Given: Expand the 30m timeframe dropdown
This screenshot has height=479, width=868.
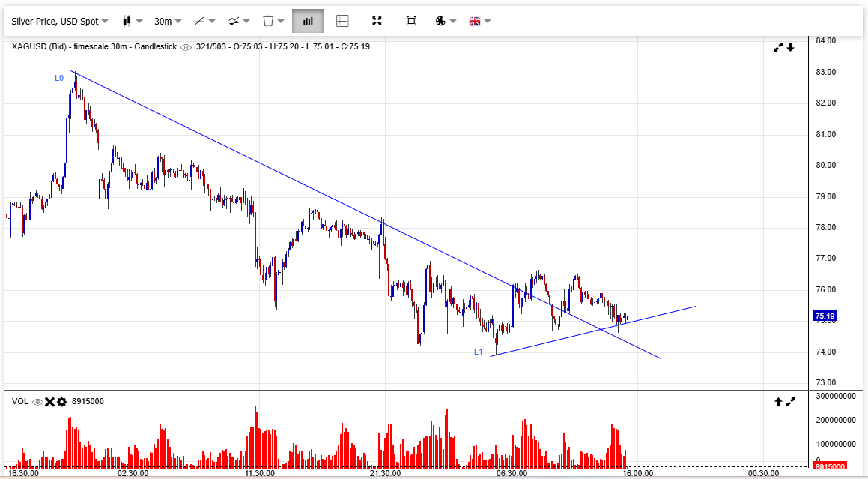Looking at the screenshot, I should tap(168, 21).
